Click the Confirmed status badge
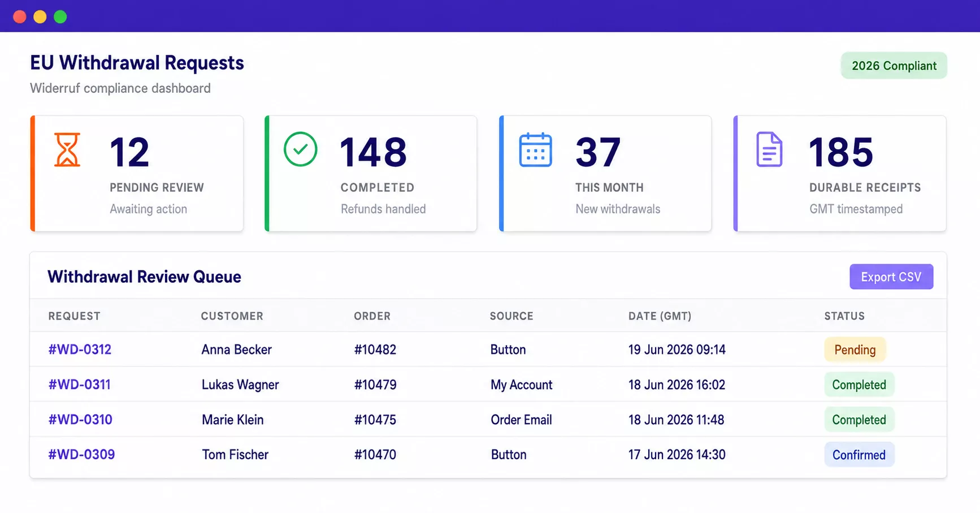Viewport: 980px width, 513px height. click(859, 455)
